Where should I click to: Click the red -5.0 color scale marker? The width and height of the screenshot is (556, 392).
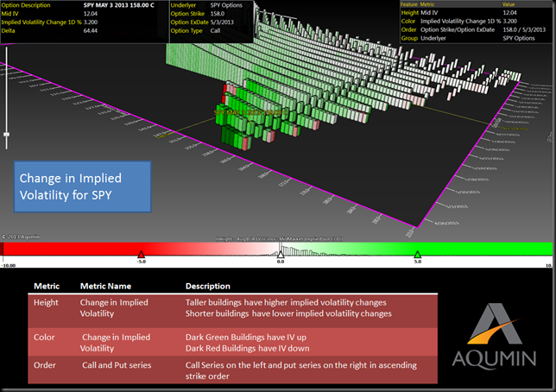point(141,254)
